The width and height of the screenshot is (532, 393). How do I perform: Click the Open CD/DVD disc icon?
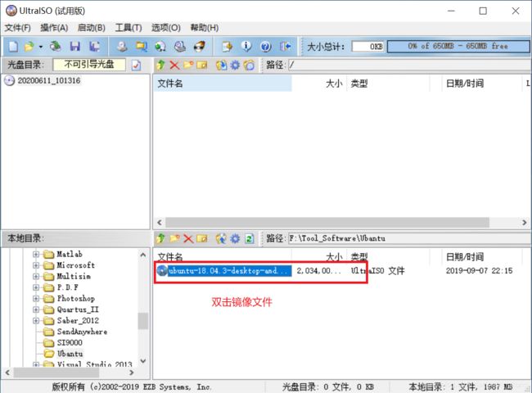pyautogui.click(x=56, y=46)
